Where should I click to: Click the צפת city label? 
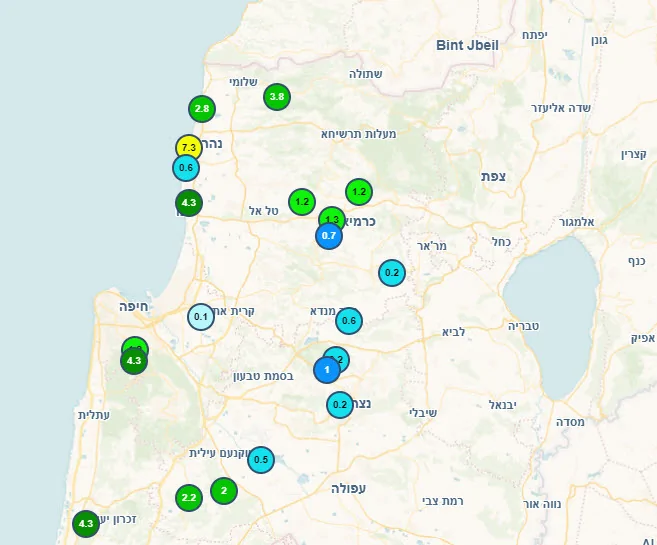[x=493, y=176]
